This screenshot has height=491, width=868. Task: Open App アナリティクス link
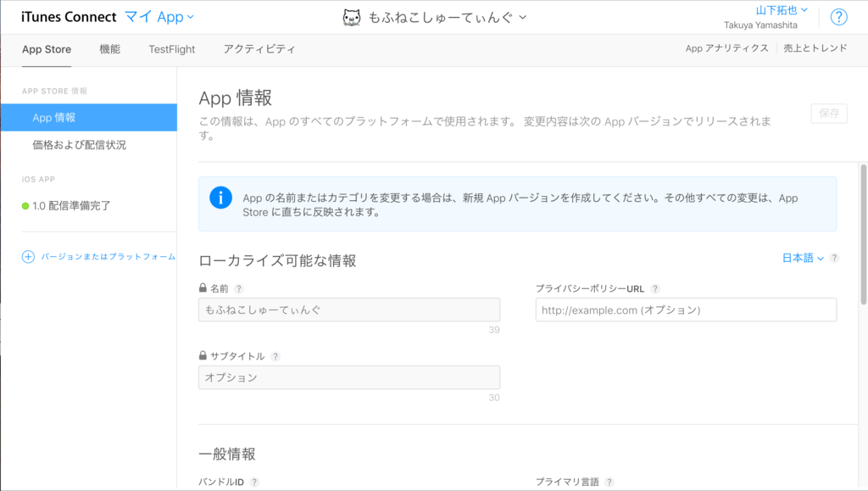tap(726, 48)
